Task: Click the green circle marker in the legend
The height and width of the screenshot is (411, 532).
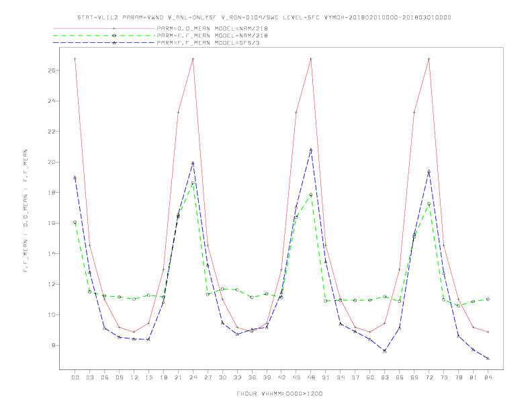Action: (x=114, y=36)
